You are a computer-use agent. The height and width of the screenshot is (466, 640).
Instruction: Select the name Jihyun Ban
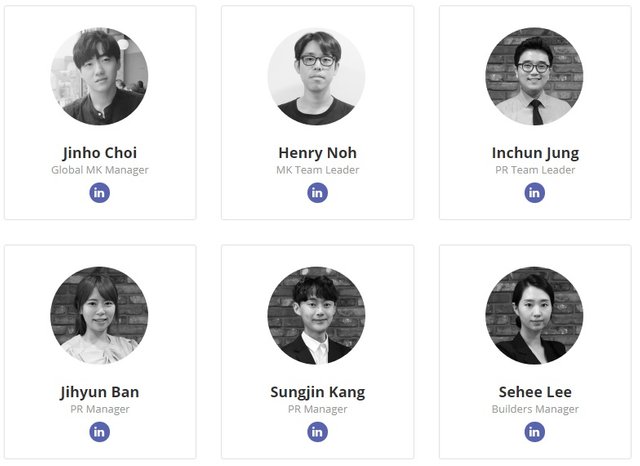(100, 392)
